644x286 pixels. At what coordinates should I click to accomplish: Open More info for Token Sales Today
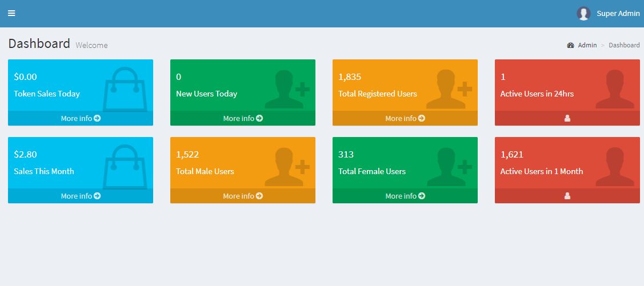[x=81, y=118]
